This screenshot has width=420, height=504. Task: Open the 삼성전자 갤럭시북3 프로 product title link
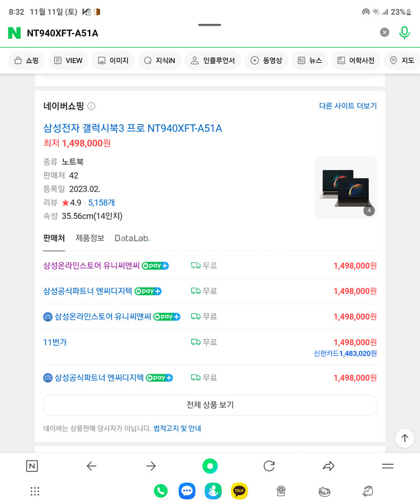tap(132, 128)
